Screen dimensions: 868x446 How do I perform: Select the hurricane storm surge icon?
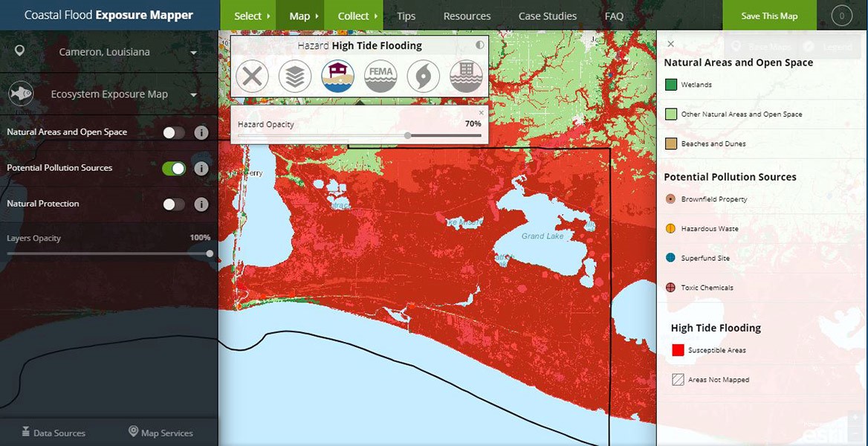(x=423, y=77)
